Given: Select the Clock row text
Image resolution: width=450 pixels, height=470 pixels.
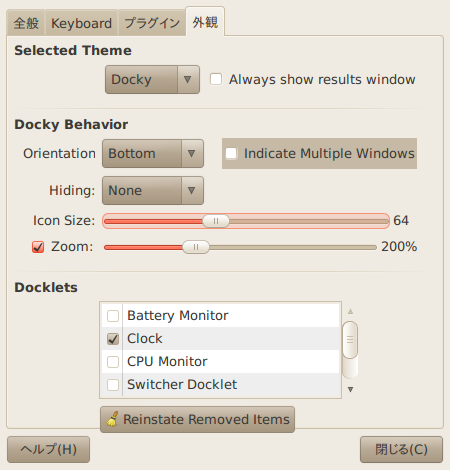Looking at the screenshot, I should pos(145,339).
